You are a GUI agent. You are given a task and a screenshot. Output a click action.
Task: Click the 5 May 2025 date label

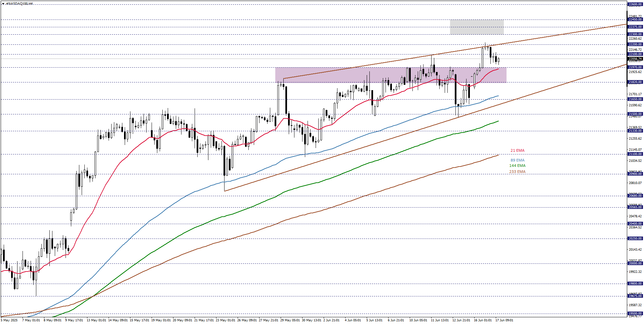(x=9, y=320)
